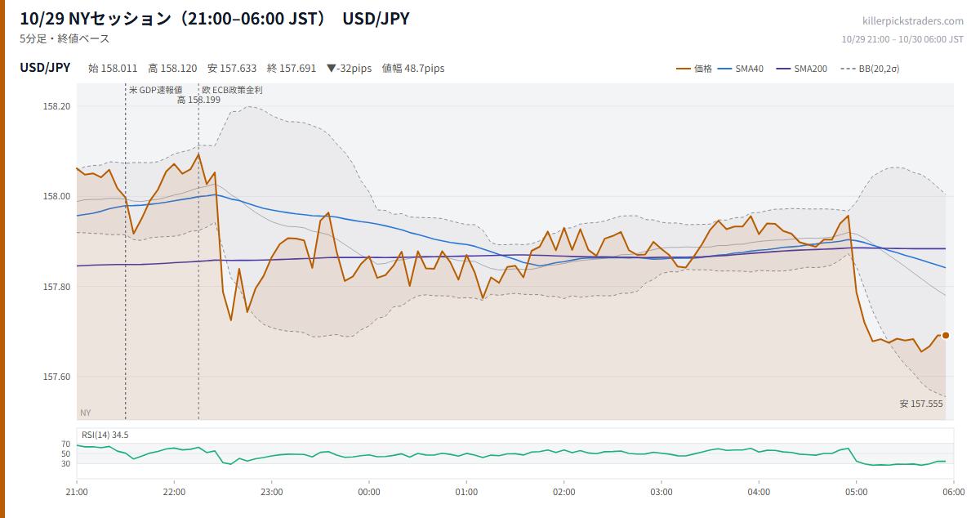Click the ▼-32pips change value

tap(349, 69)
